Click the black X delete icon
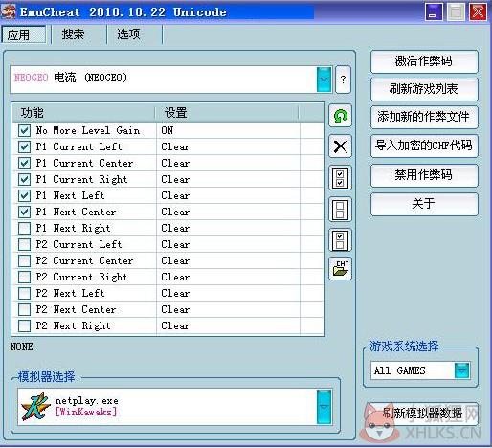Viewport: 492px width, 448px height. pos(340,146)
